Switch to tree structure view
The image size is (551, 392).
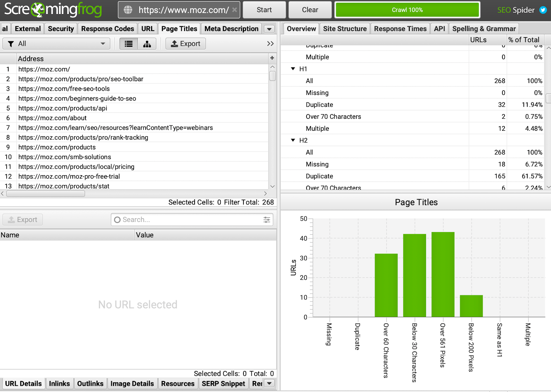147,44
